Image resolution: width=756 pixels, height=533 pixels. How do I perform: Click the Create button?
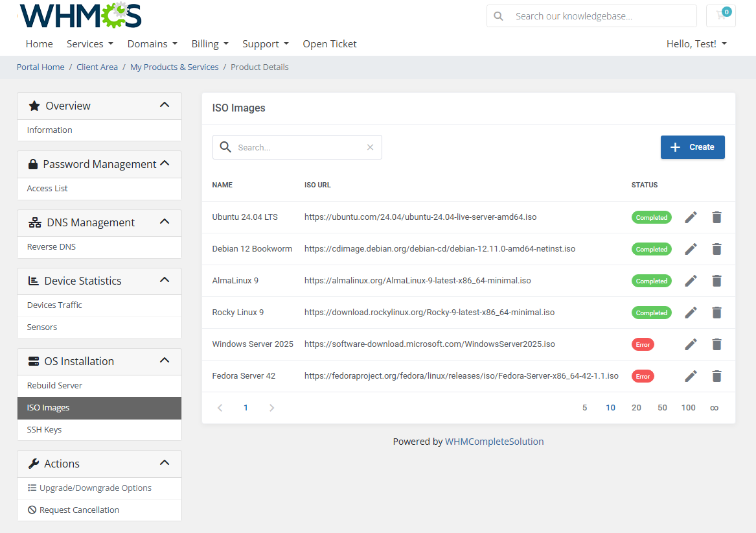coord(693,147)
